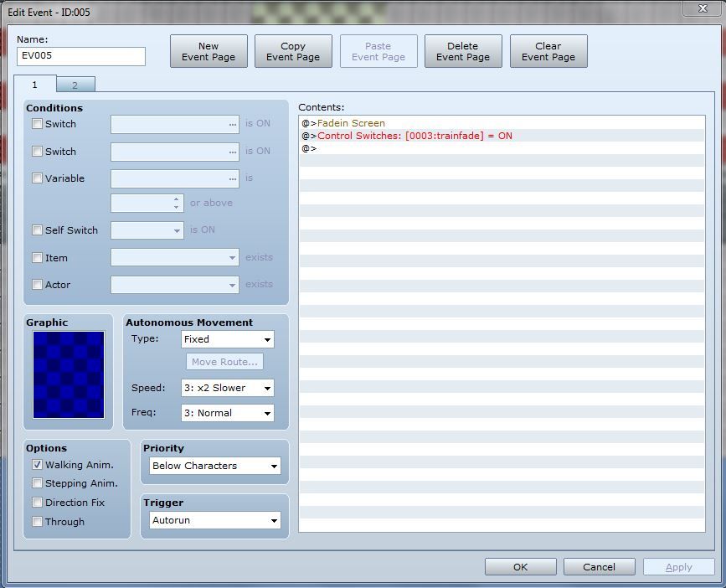Click the event Graphic preview box
The width and height of the screenshot is (726, 588).
[69, 374]
